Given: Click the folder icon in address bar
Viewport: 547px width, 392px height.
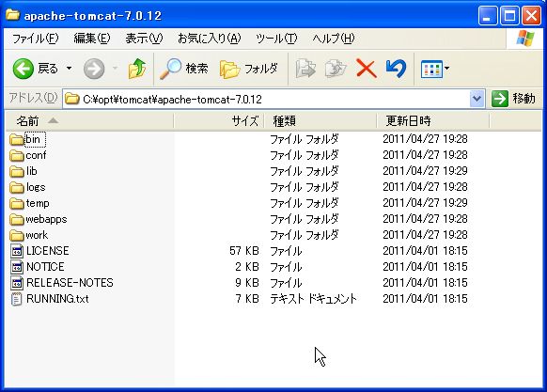Looking at the screenshot, I should 72,99.
